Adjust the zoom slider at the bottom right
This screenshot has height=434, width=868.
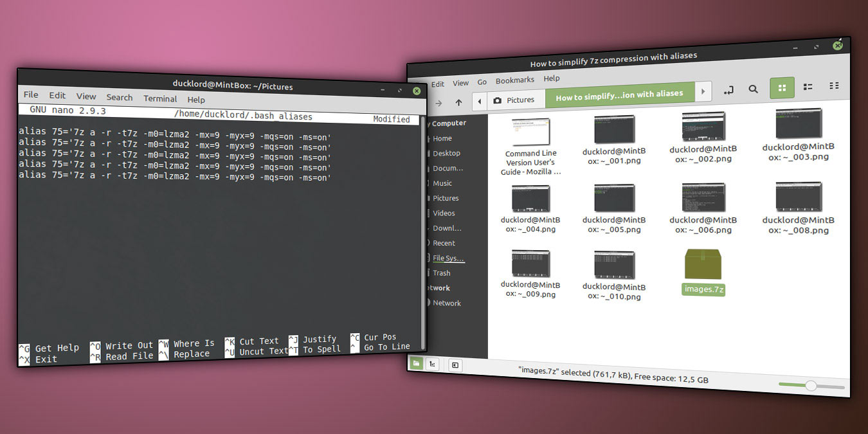pos(811,386)
